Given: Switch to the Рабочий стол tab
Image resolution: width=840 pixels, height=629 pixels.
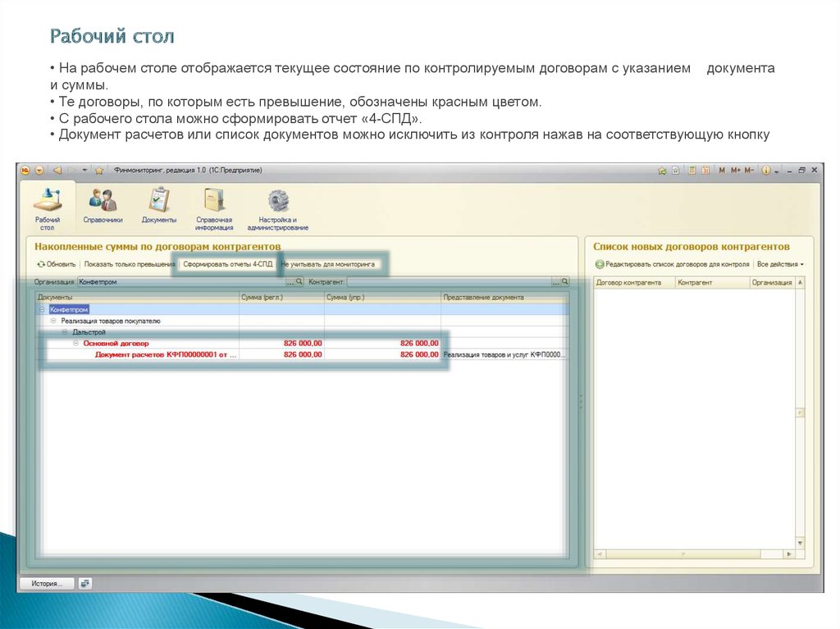Looking at the screenshot, I should click(x=48, y=209).
